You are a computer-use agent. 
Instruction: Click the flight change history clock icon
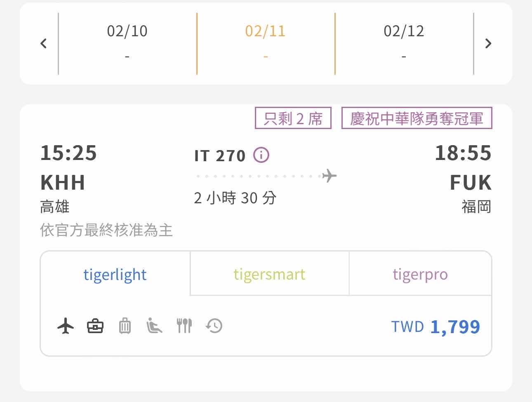214,326
